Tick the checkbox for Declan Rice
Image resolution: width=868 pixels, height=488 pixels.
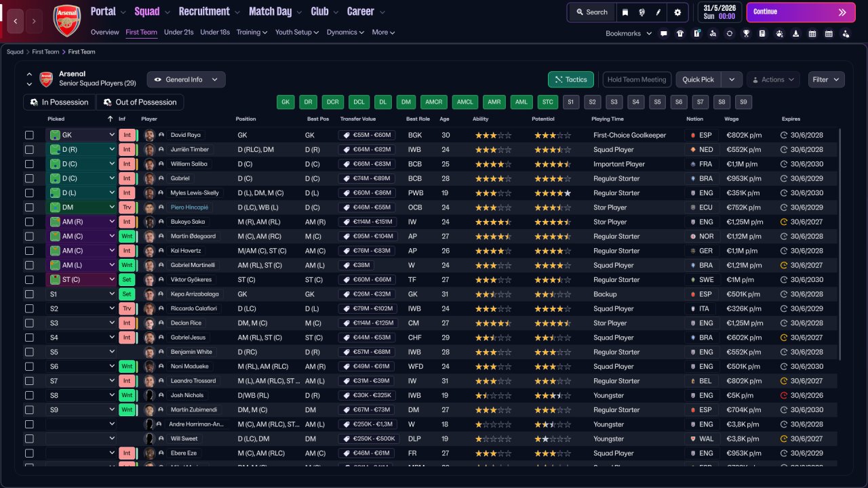pos(29,323)
